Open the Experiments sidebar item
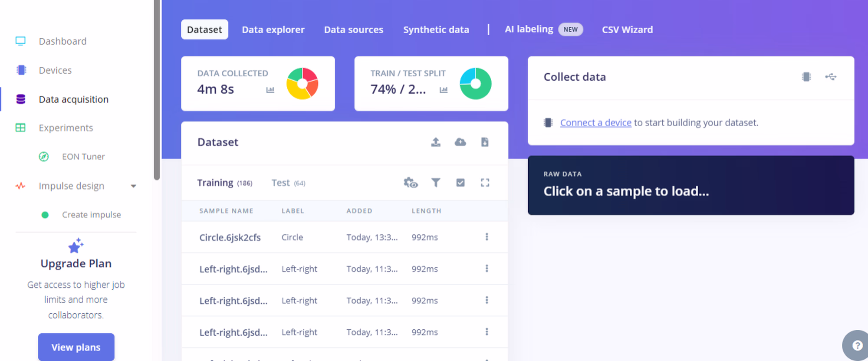 (66, 128)
